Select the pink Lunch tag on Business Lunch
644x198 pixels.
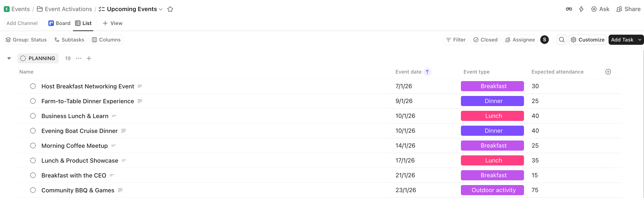click(x=492, y=116)
